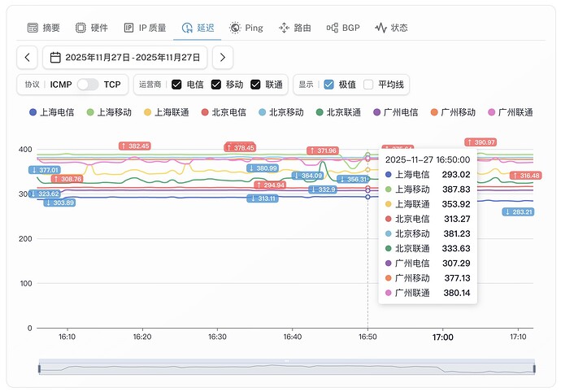The height and width of the screenshot is (392, 561).
Task: Click the min marker 377.01
Action: 45,170
